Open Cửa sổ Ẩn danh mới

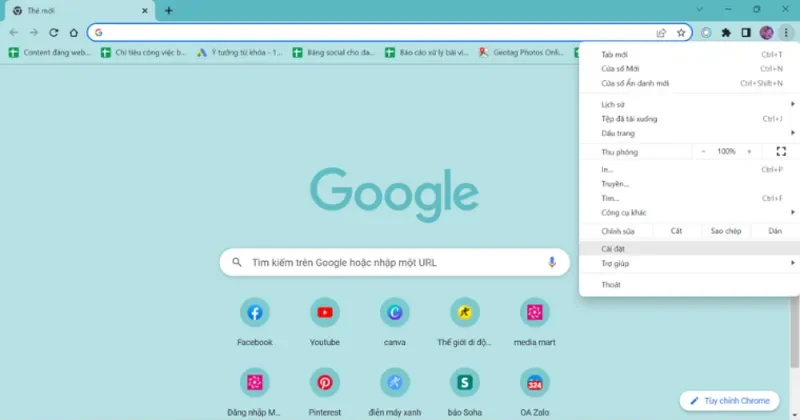[x=689, y=83]
